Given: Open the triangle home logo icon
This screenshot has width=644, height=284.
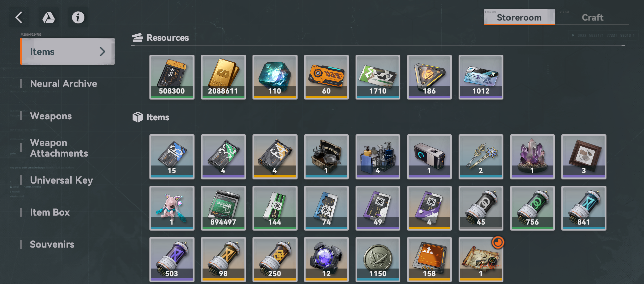Looking at the screenshot, I should (x=49, y=17).
